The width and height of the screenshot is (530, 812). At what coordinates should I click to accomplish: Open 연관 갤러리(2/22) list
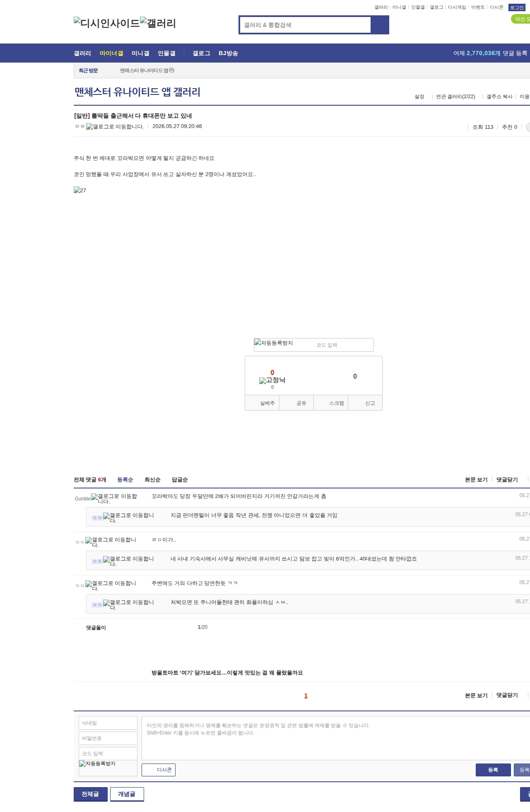[455, 97]
